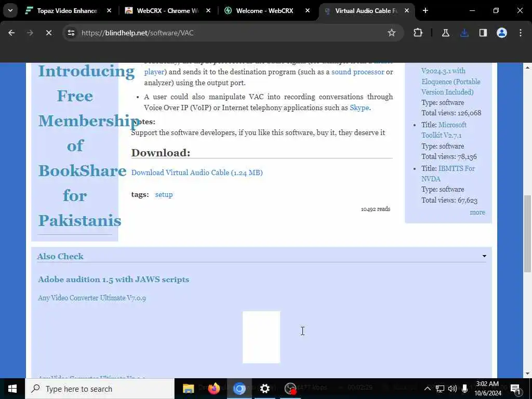Select 'Total views: 78,136' text

449,157
